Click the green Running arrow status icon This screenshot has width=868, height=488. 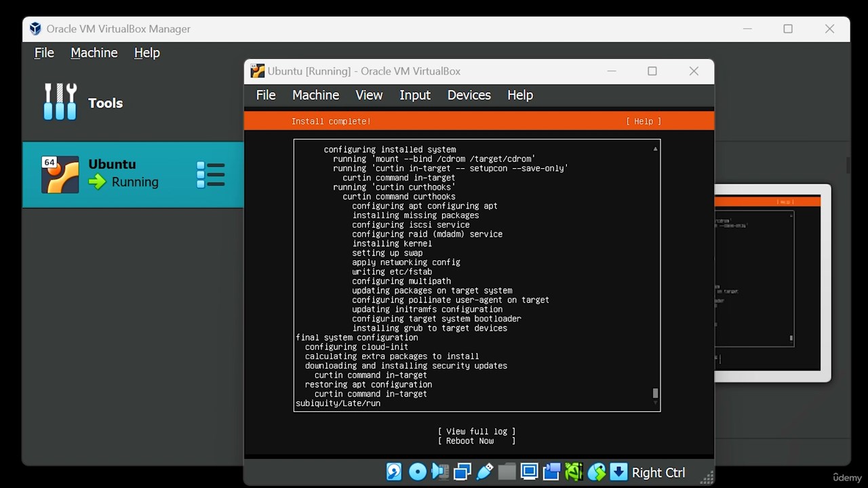point(98,182)
